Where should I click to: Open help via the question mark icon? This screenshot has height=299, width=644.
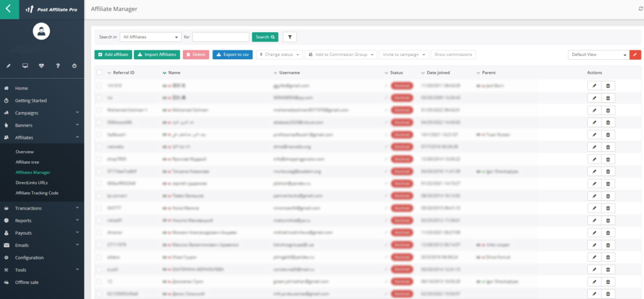click(x=58, y=65)
